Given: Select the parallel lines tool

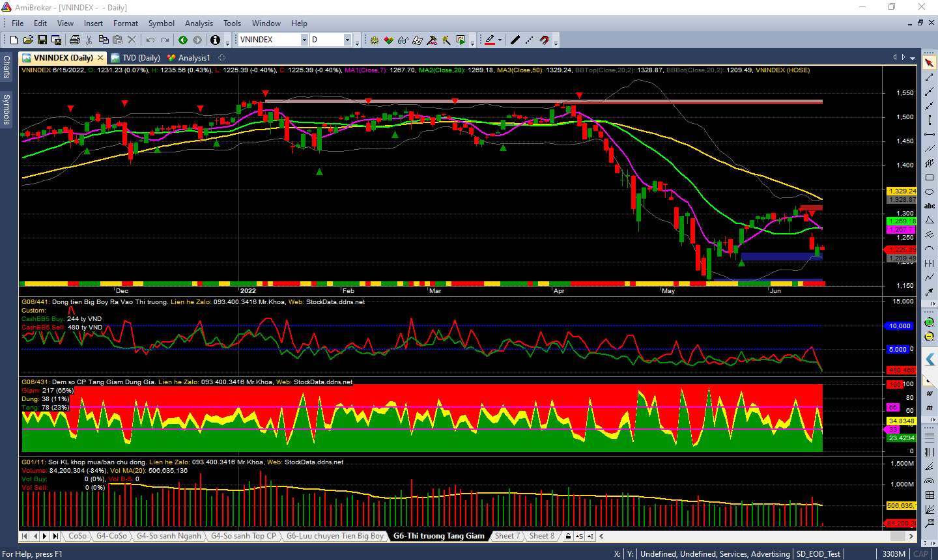Looking at the screenshot, I should click(930, 149).
